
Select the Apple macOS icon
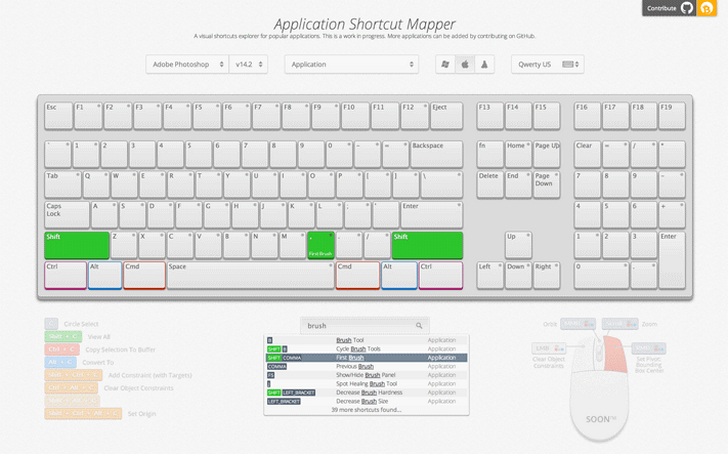pos(464,64)
